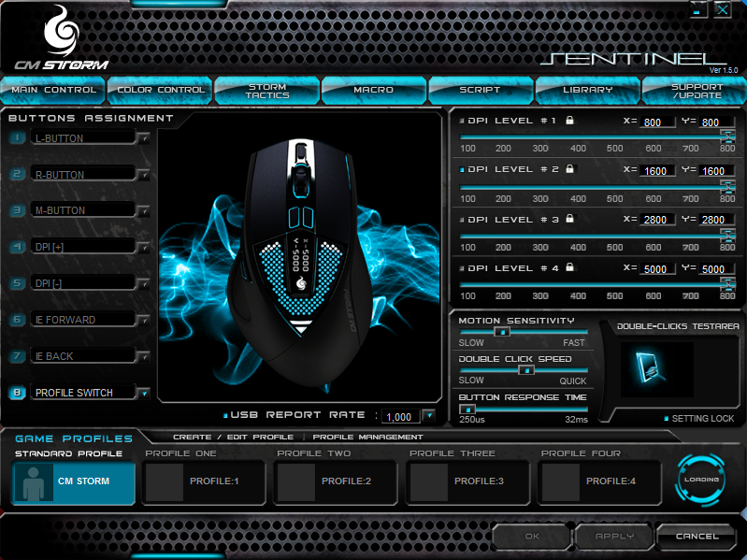
Task: Open the Library tab
Action: tap(588, 90)
